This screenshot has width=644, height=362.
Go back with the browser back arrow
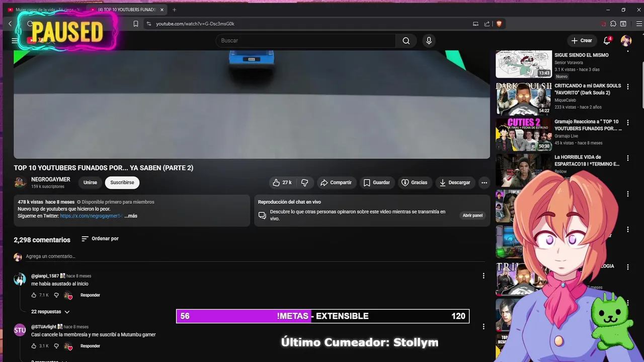tap(10, 24)
